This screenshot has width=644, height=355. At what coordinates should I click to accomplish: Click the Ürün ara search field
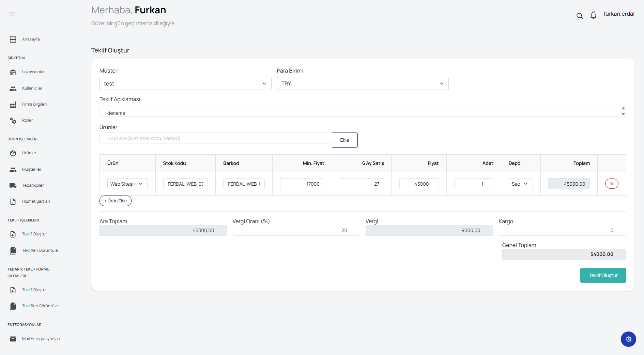point(215,138)
